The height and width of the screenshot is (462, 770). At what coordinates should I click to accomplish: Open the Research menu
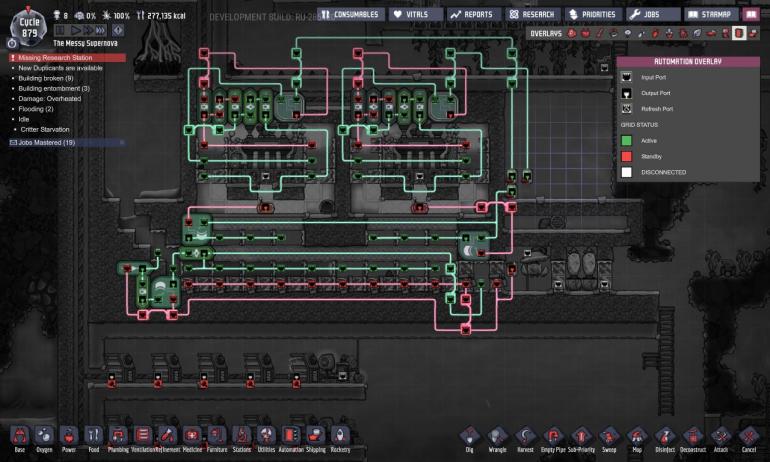(x=533, y=14)
